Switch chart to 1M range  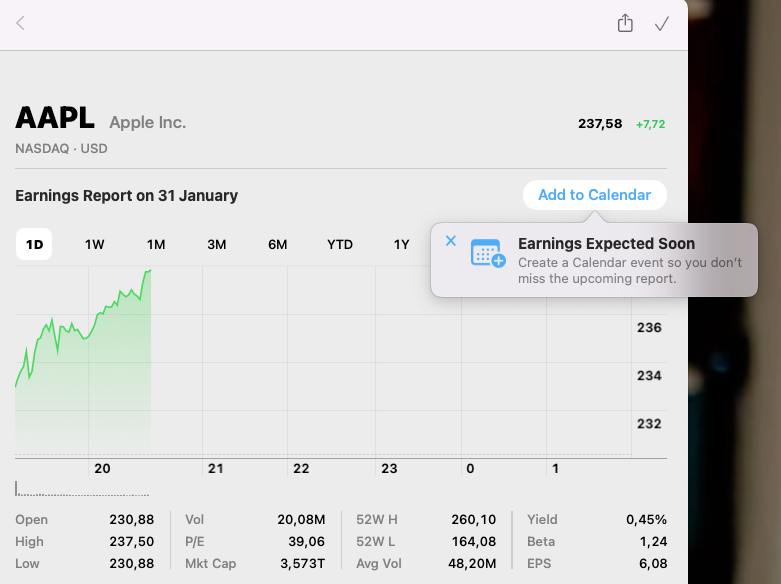pyautogui.click(x=156, y=245)
